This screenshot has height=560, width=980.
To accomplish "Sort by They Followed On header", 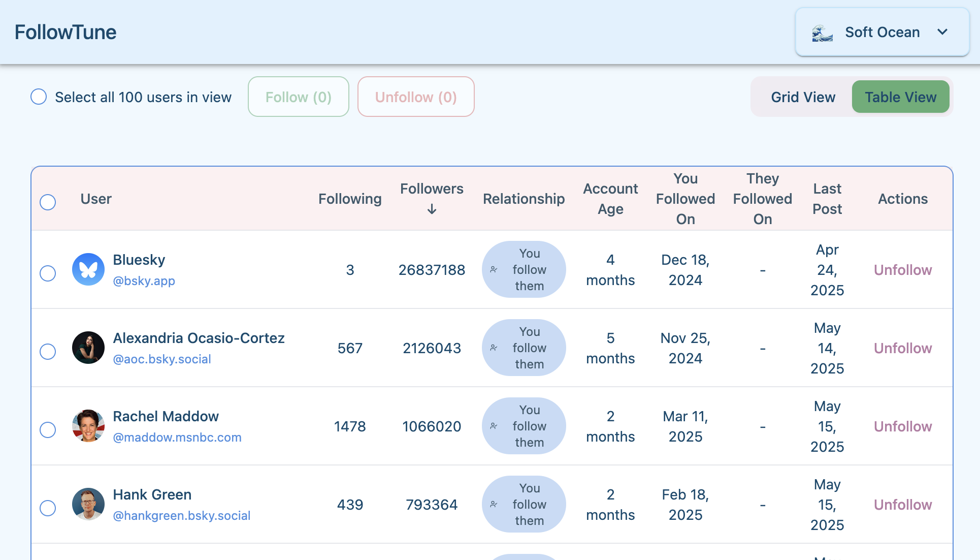I will tap(763, 199).
